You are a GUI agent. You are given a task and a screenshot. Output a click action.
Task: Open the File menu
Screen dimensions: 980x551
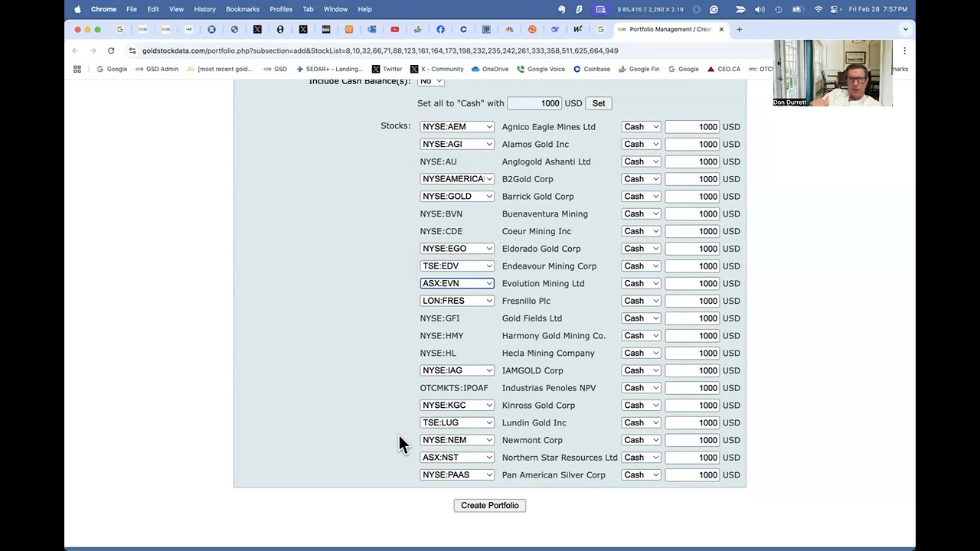click(x=132, y=9)
